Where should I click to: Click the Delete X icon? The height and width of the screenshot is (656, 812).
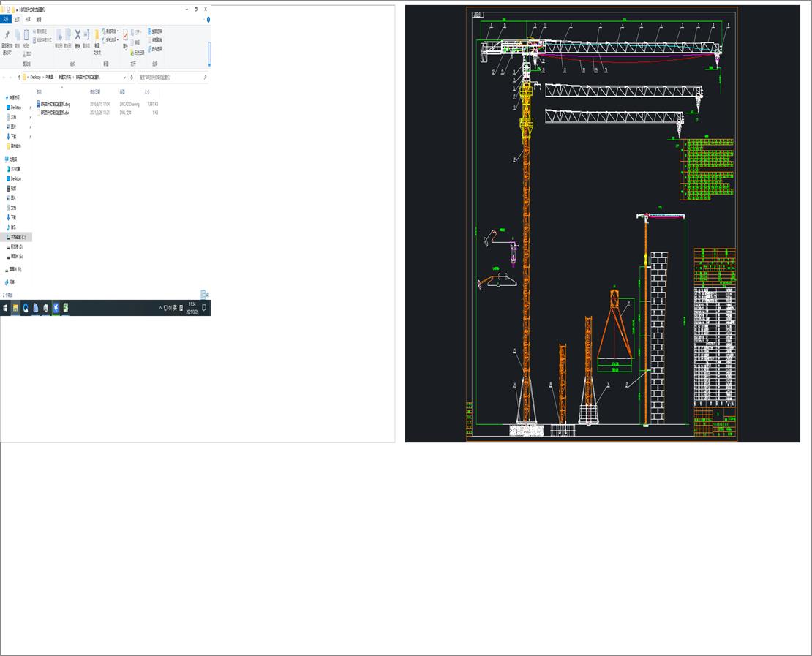tap(78, 34)
